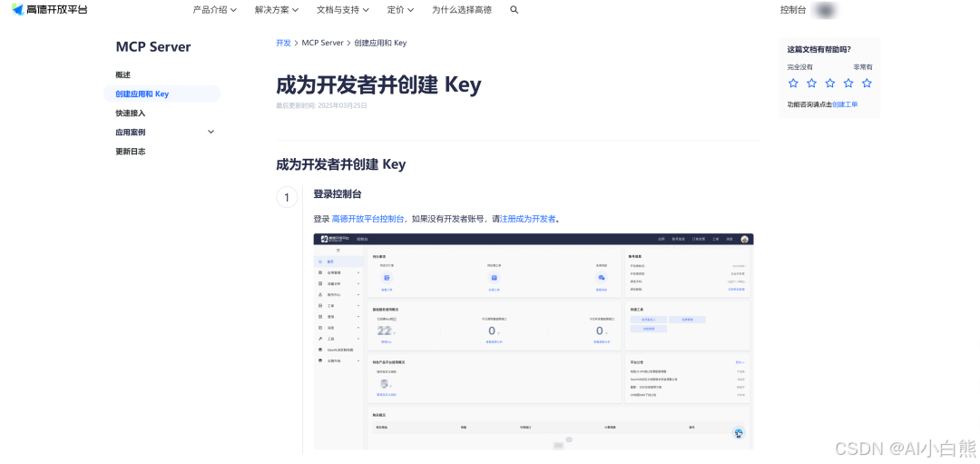980x464 pixels.
Task: Open 更新日志 in the sidebar
Action: coord(131,152)
